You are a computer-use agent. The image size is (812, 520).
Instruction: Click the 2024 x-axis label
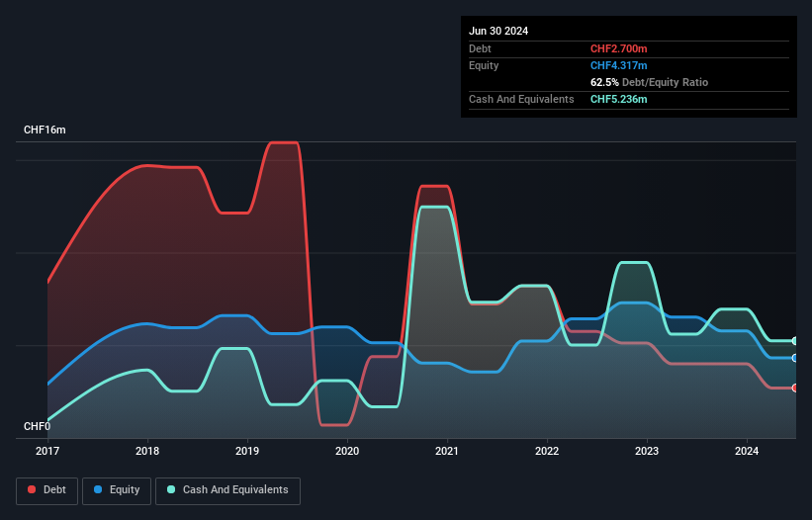(747, 451)
